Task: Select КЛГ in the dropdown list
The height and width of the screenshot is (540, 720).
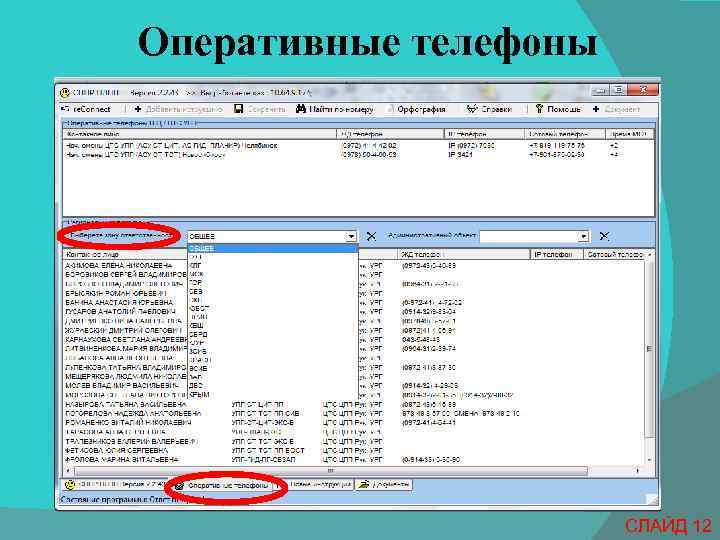Action: click(273, 265)
